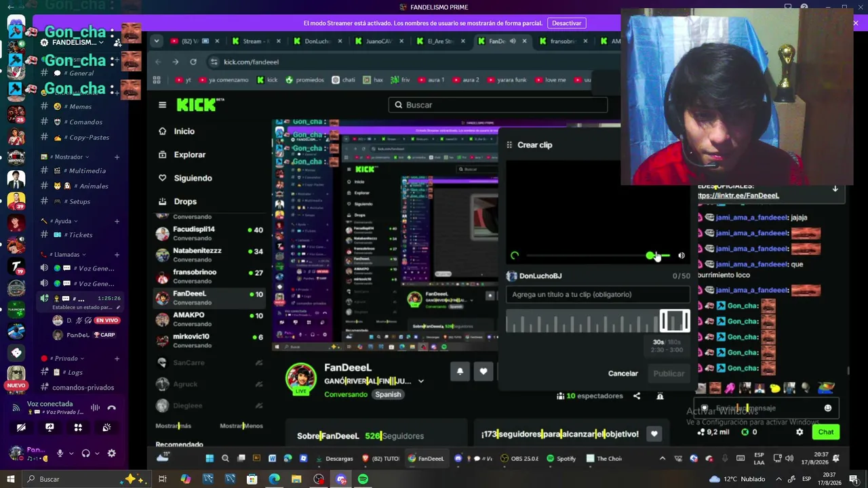Open the Multimedia channel

pos(81,171)
